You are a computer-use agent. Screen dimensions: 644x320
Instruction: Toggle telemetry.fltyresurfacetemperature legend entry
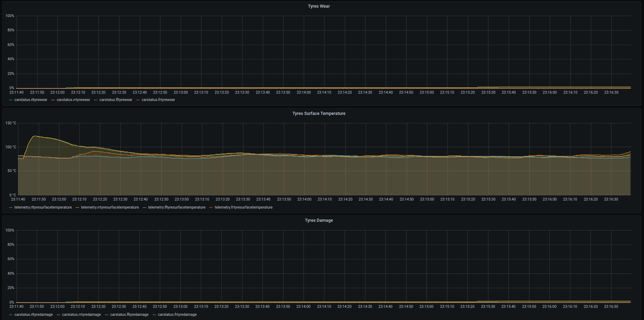177,208
